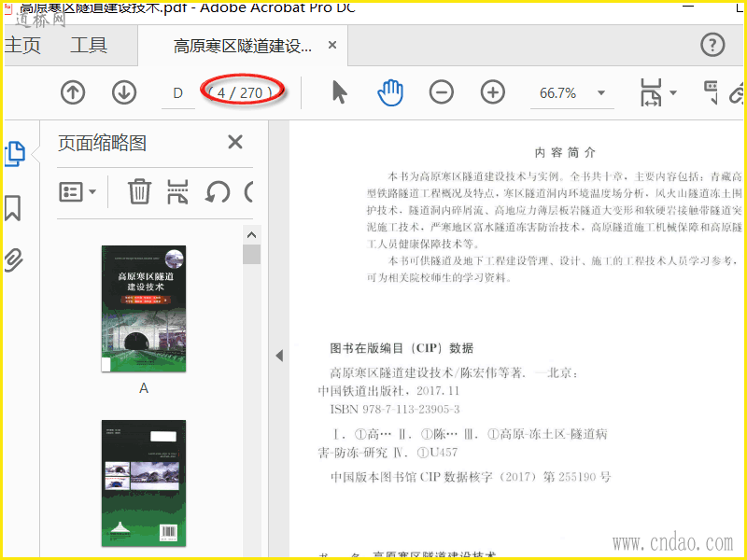
Task: Select the back cover thumbnail
Action: (x=144, y=483)
